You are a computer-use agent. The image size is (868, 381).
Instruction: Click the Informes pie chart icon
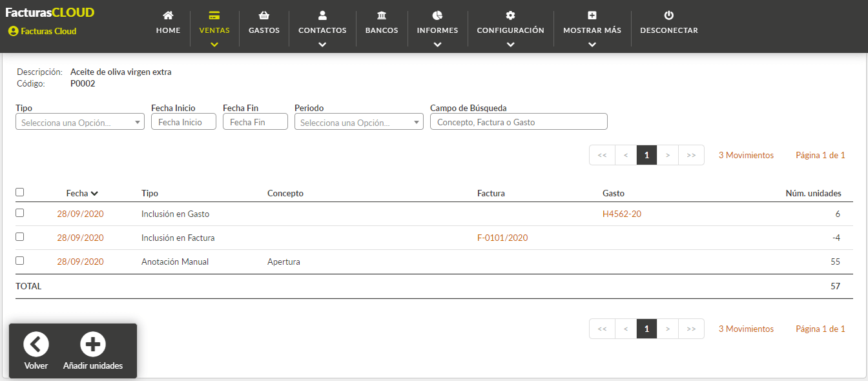point(437,15)
